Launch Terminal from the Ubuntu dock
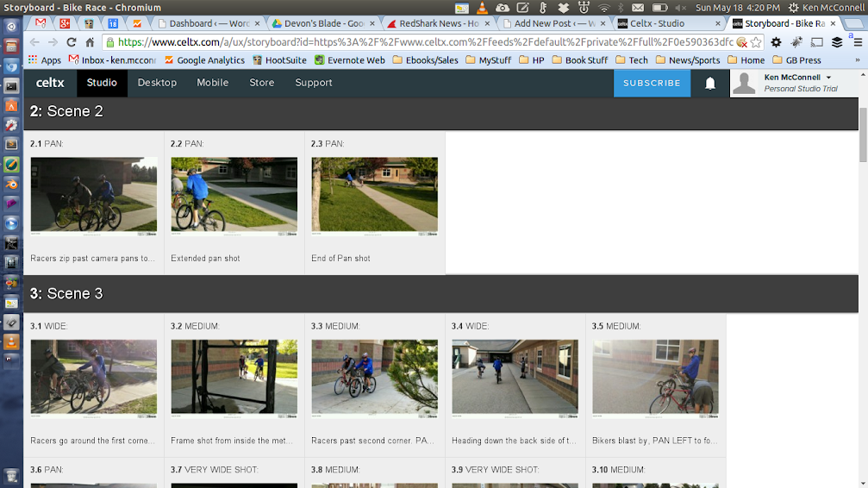 point(11,86)
